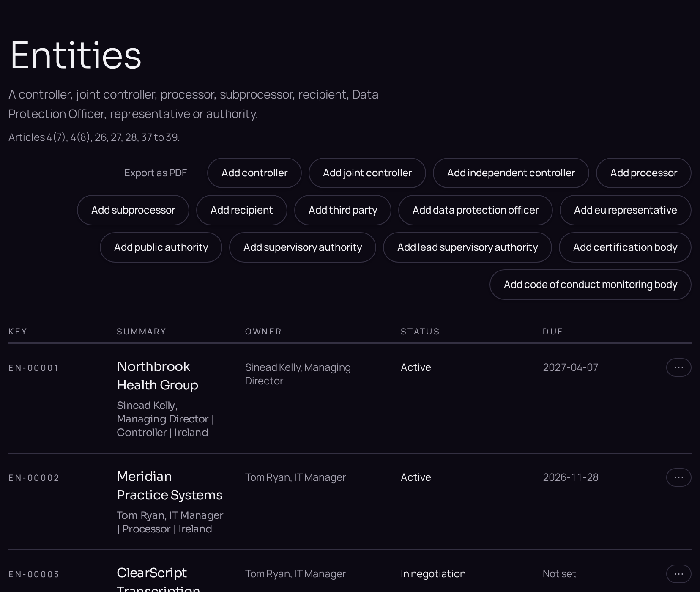Click Add eu representative button
This screenshot has height=592, width=700.
point(625,210)
